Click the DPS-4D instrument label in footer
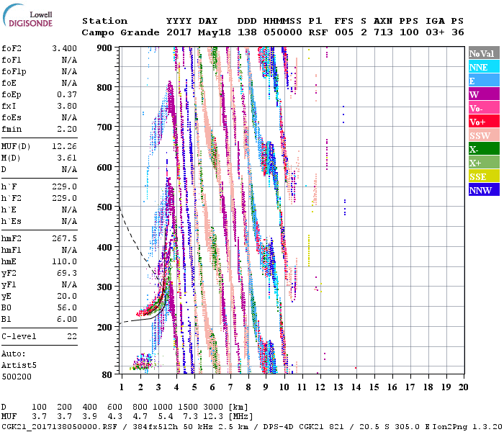Image resolution: width=504 pixels, height=432 pixels. 279,427
